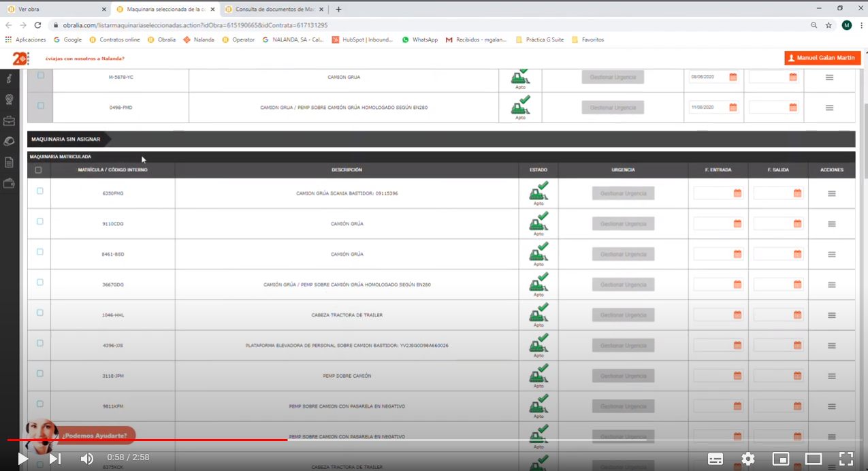
Task: Open Manuel Galan Martin user button
Action: click(822, 58)
